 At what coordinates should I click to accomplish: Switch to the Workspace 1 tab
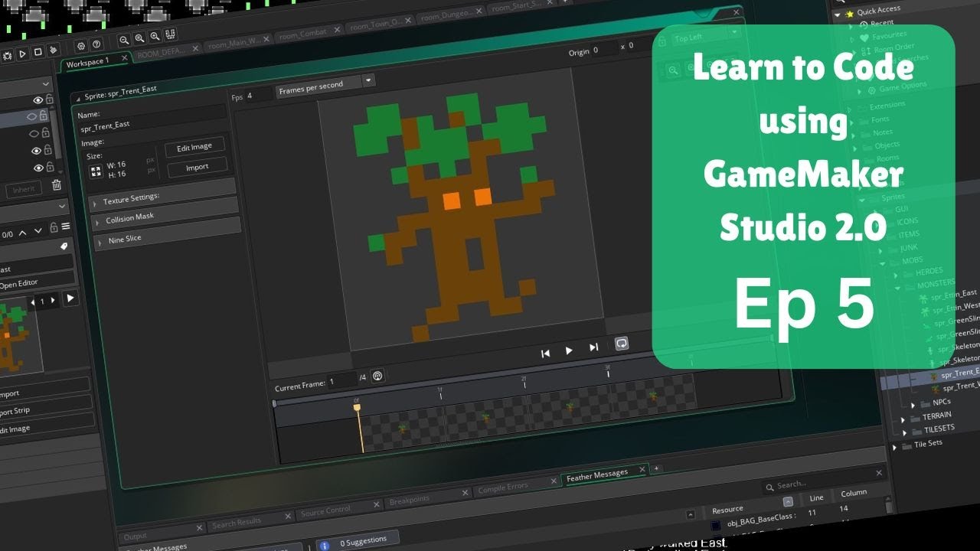(x=87, y=63)
